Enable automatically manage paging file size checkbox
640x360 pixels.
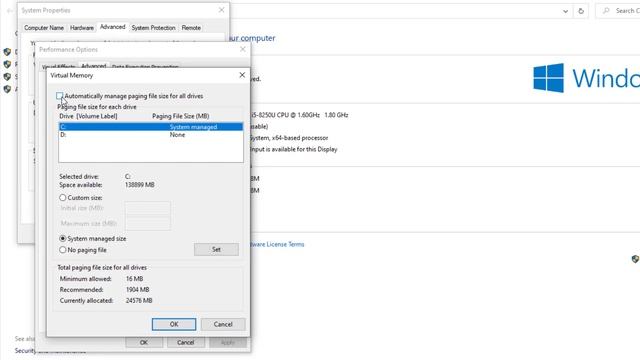[60, 96]
